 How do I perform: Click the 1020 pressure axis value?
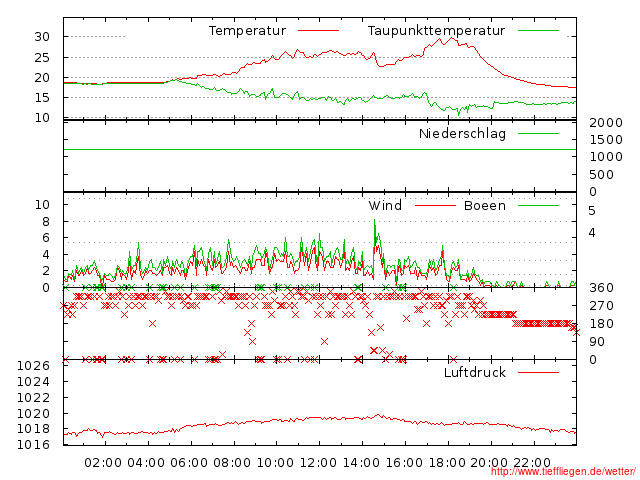pyautogui.click(x=33, y=413)
